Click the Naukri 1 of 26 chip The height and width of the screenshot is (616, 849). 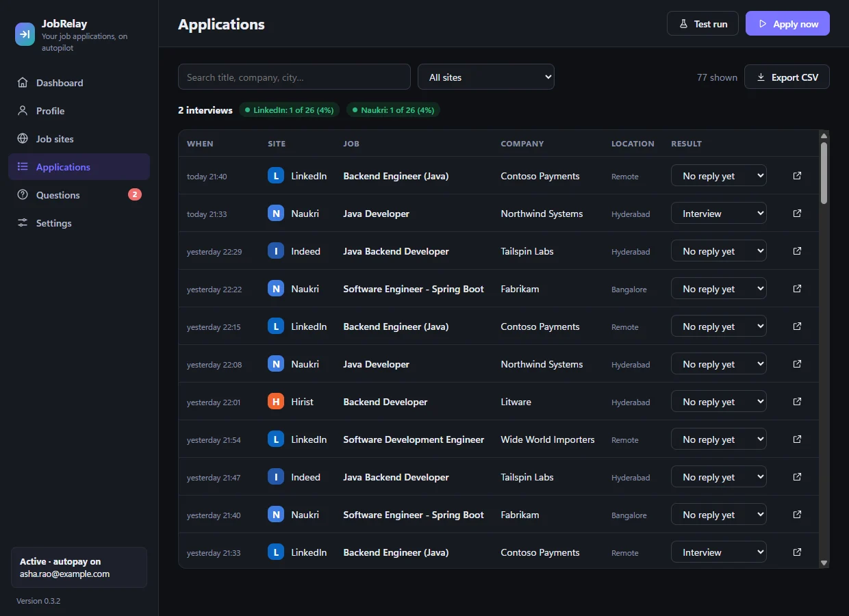coord(393,110)
